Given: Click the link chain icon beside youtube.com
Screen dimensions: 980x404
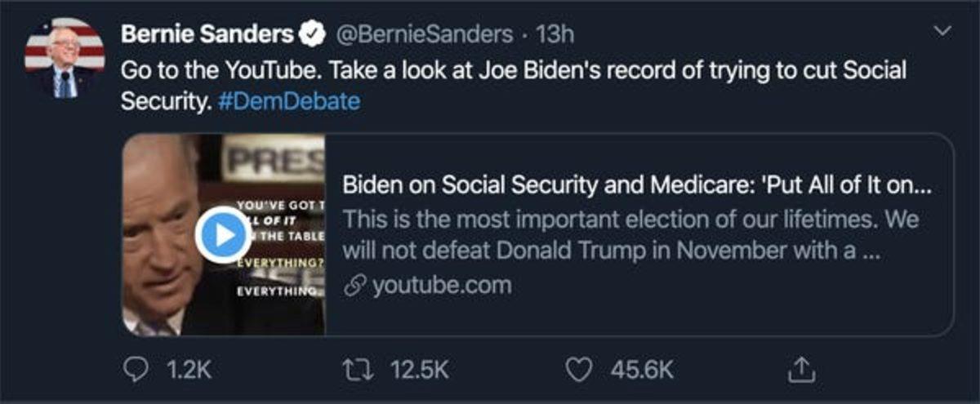Looking at the screenshot, I should click(x=356, y=286).
